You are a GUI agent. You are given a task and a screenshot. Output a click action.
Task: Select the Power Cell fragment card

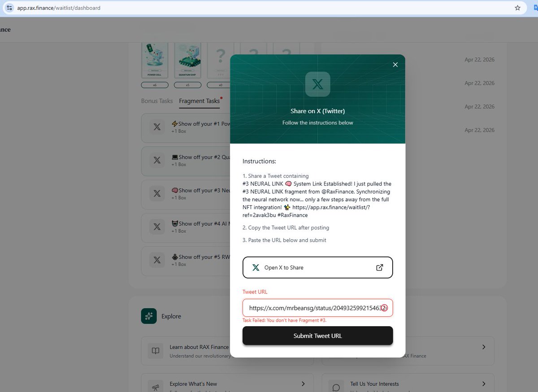155,60
